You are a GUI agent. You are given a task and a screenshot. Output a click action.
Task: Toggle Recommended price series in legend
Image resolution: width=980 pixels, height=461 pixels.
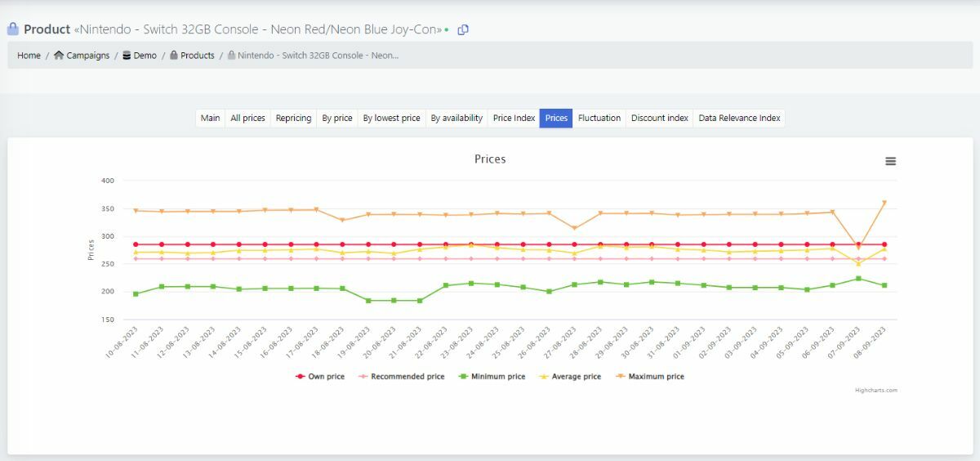[x=402, y=377]
